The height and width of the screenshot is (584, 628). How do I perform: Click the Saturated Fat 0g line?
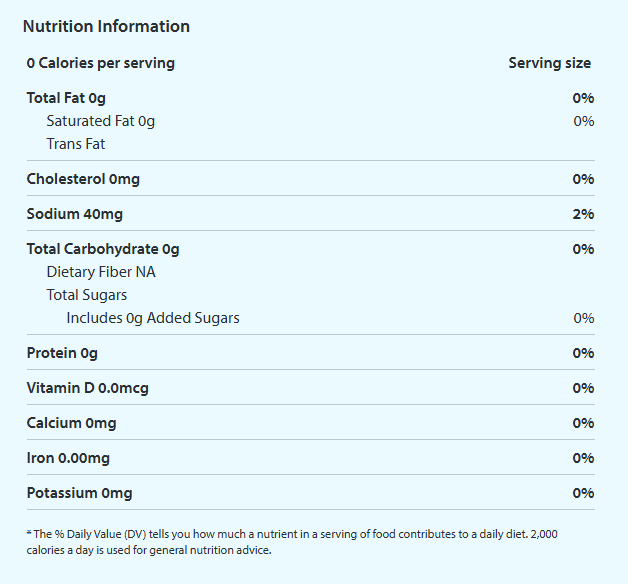click(x=101, y=121)
